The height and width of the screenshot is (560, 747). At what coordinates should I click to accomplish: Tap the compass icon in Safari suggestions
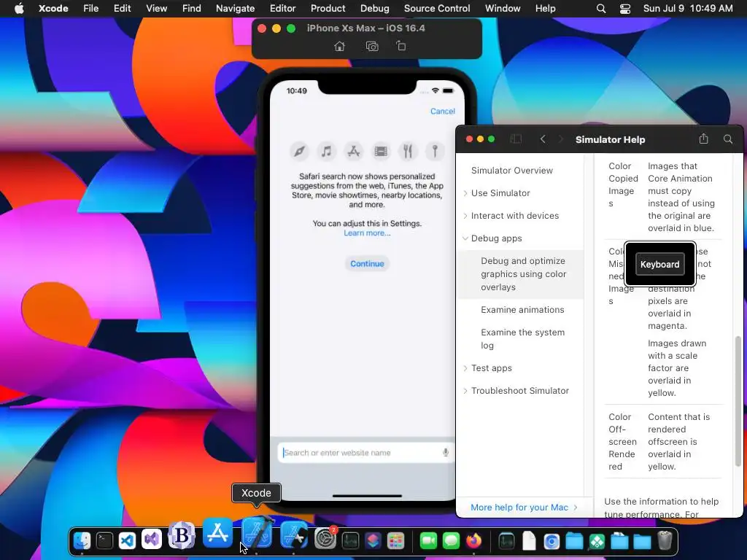(299, 152)
